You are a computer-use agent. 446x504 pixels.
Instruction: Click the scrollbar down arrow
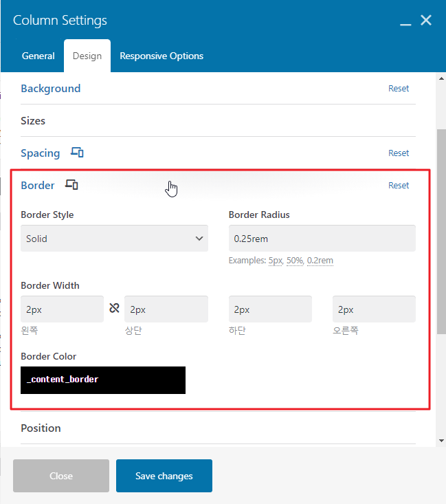(x=441, y=441)
